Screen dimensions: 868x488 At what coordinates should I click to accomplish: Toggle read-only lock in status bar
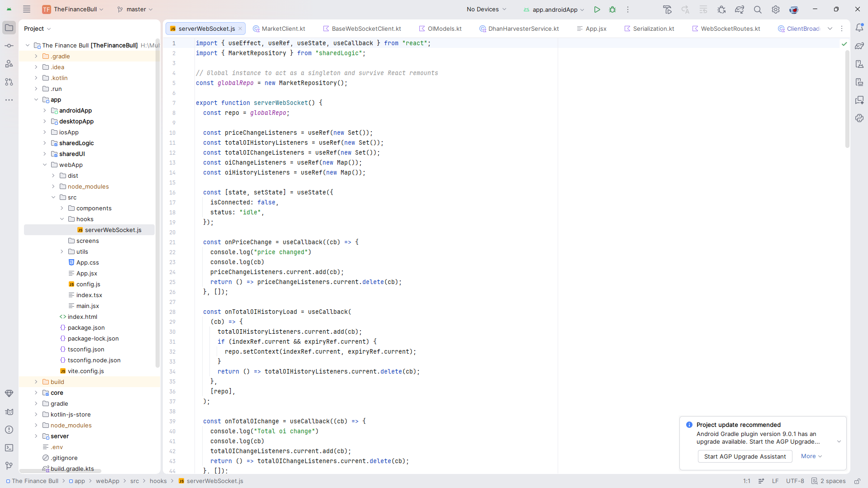[857, 481]
